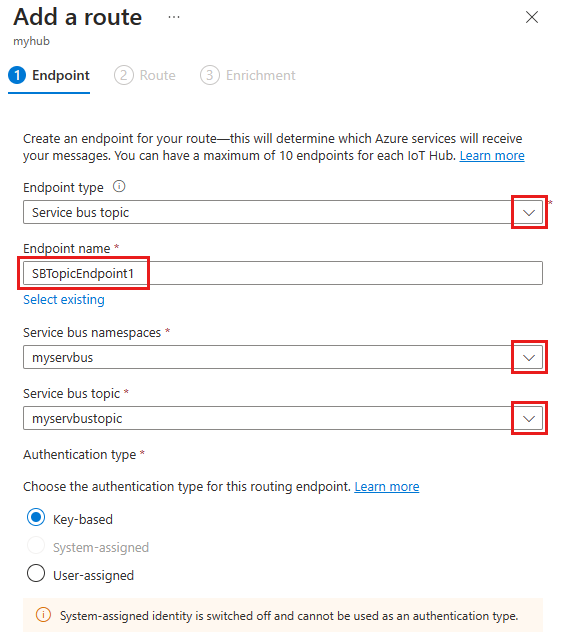Screen dimensions: 562x643
Task: Expand the Service bus namespaces dropdown chevron
Action: click(x=529, y=357)
